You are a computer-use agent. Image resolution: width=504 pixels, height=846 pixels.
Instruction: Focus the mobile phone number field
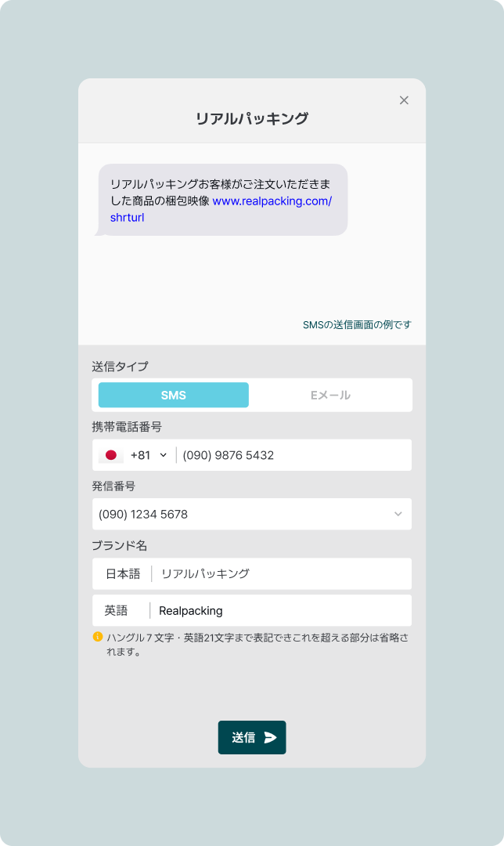(x=293, y=455)
